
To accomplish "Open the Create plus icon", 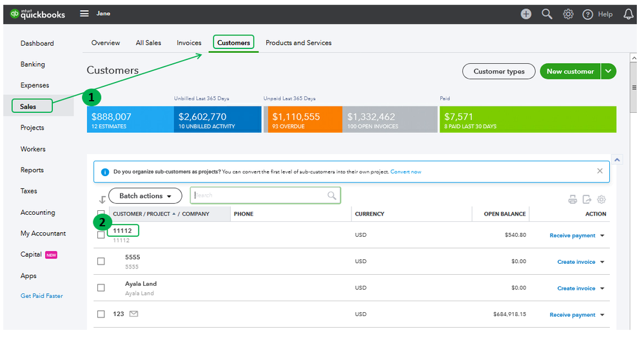I will [x=526, y=14].
